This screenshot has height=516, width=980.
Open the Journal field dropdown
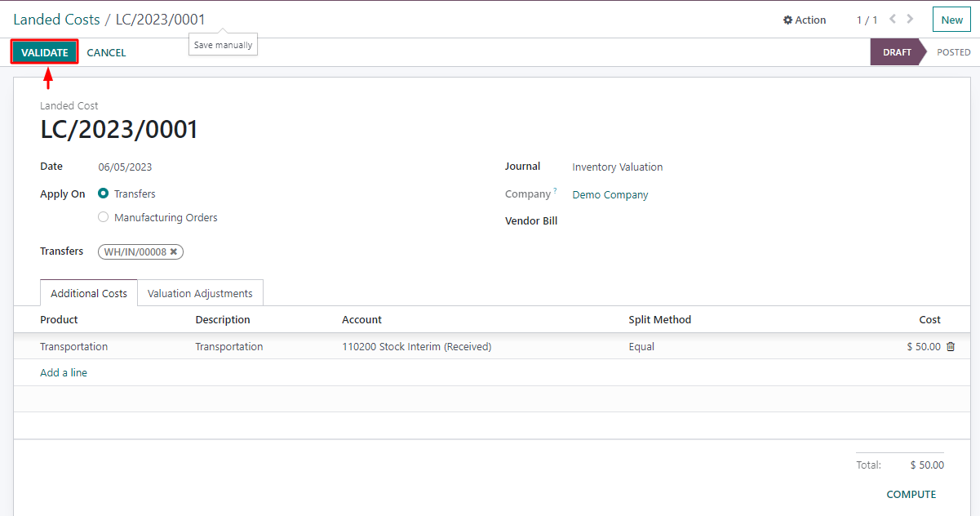(618, 167)
